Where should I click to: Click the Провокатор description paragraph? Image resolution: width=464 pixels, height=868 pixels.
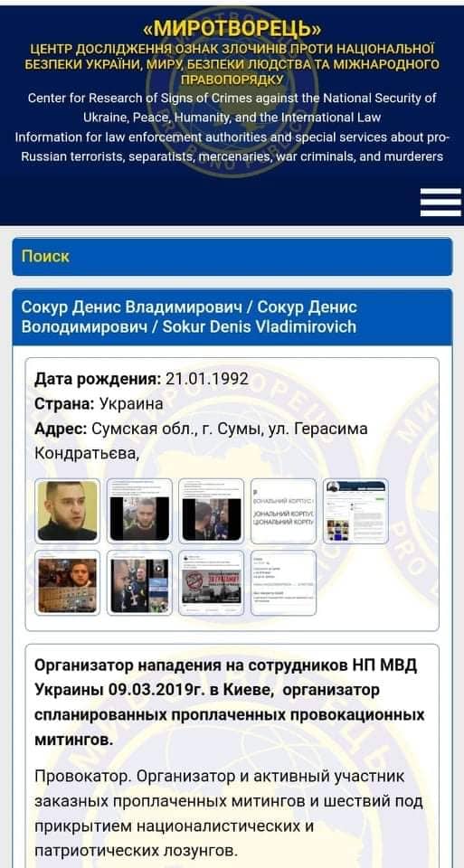[x=228, y=813]
